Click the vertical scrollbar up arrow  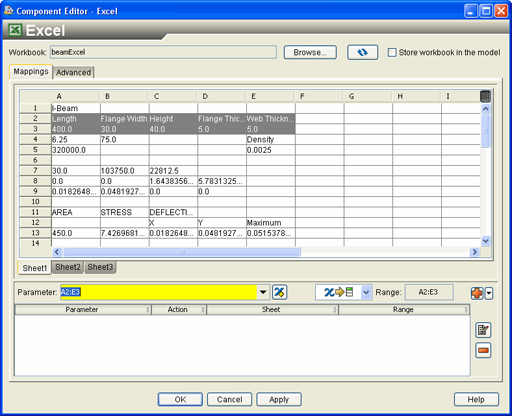pos(486,109)
